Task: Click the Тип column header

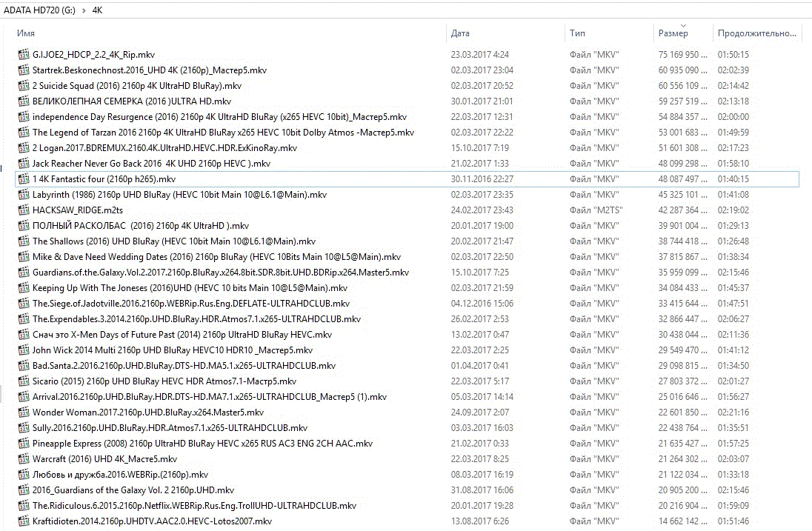Action: 578,33
